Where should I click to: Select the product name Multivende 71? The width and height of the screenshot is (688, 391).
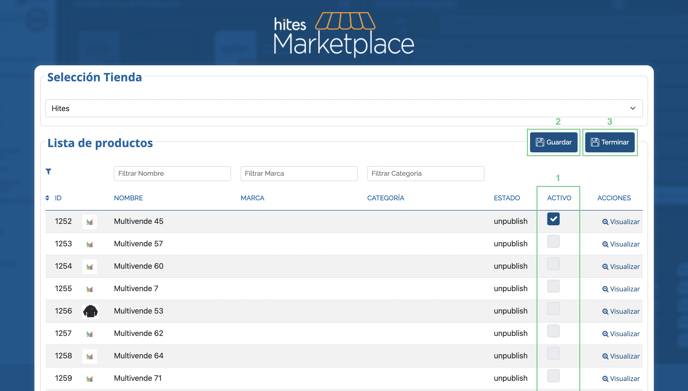(x=138, y=378)
